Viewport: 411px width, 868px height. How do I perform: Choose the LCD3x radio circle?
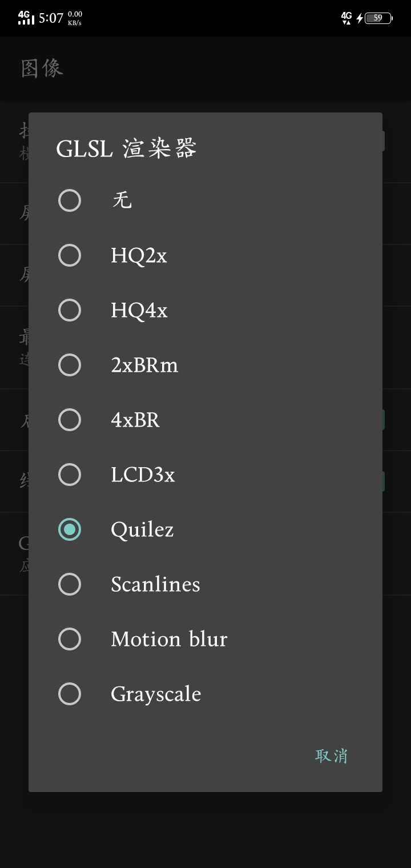70,475
